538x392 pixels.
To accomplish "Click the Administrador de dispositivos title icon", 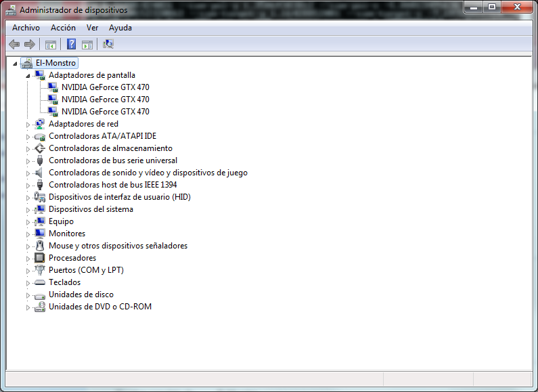I will pyautogui.click(x=11, y=10).
